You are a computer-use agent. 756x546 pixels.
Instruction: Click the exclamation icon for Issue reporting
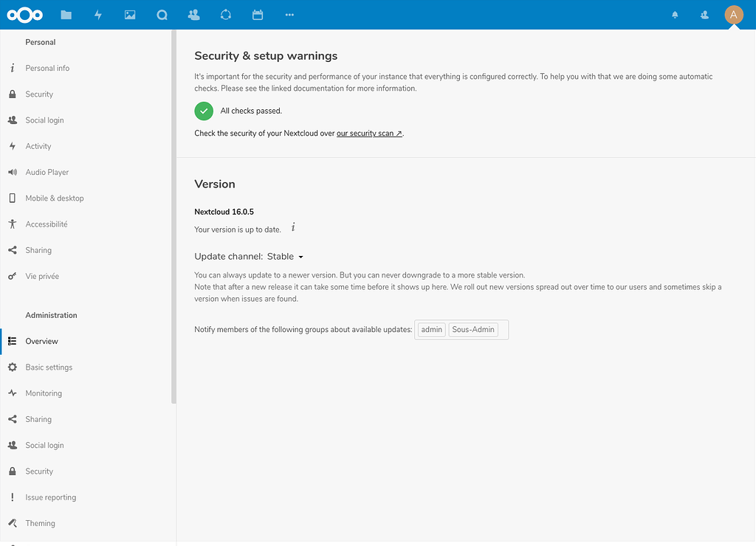tap(13, 497)
